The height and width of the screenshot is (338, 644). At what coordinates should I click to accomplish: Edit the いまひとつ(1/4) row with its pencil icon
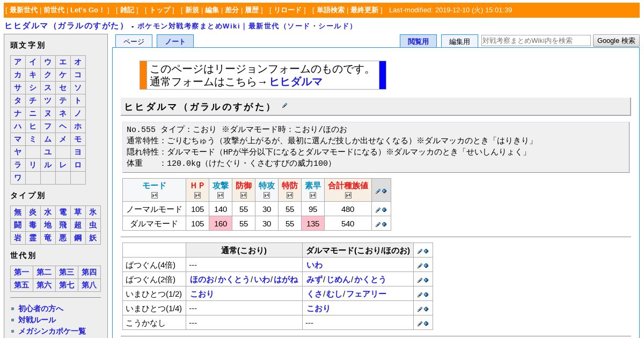420,309
